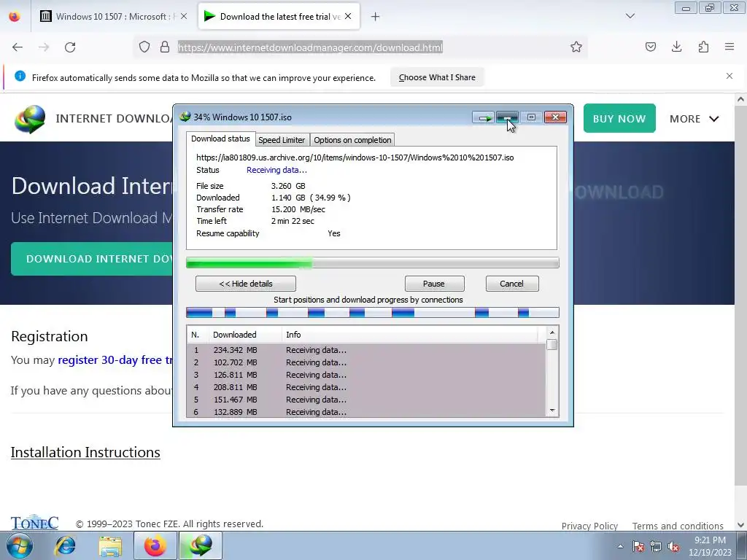The height and width of the screenshot is (560, 747).
Task: Select connection row with 234.342 MB
Action: 366,350
